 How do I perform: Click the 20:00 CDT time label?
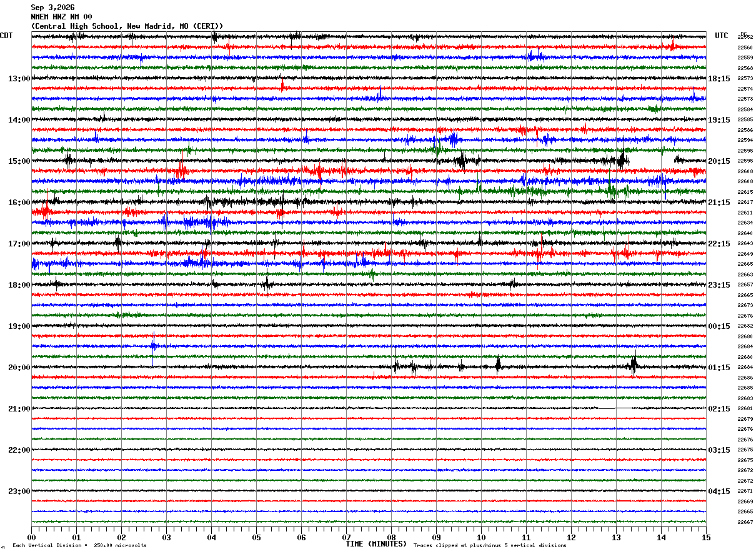click(x=19, y=367)
